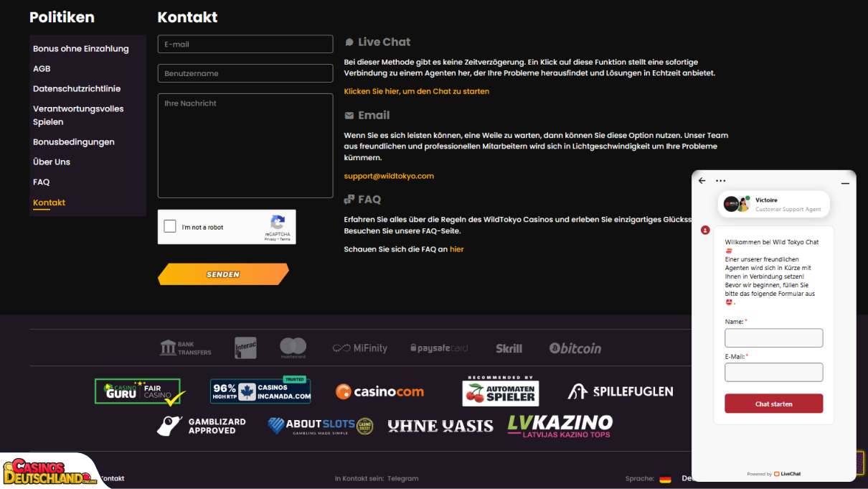Click the support@wildtokyo.com email link
The width and height of the screenshot is (868, 489).
[x=389, y=176]
